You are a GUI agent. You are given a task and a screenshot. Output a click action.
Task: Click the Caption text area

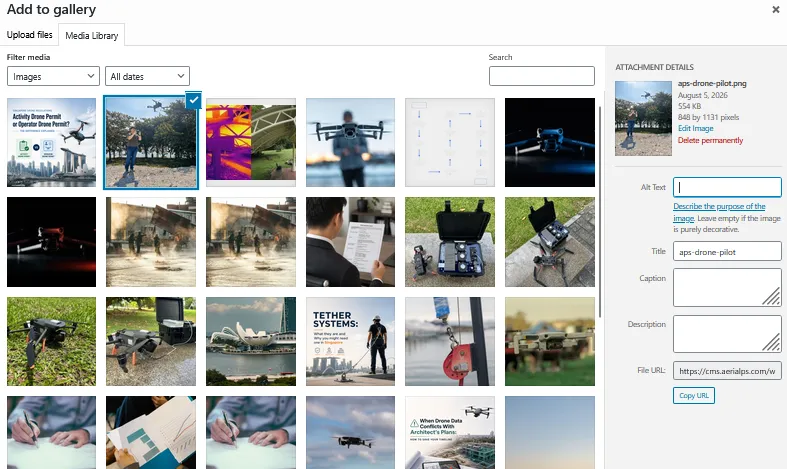(x=727, y=287)
